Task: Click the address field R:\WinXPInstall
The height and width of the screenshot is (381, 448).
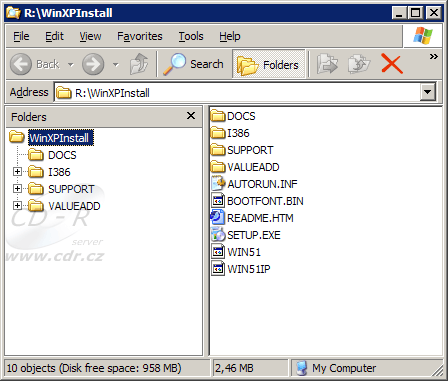Action: [x=237, y=92]
